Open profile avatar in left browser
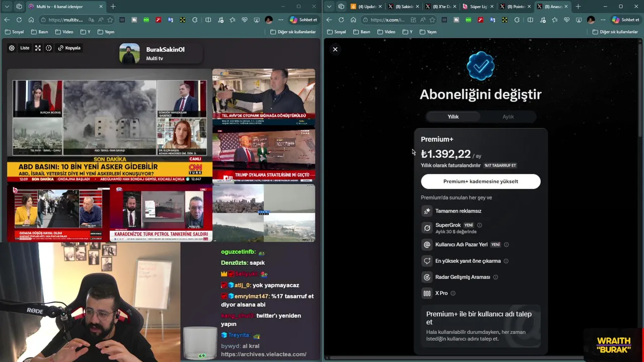The height and width of the screenshot is (362, 644). tap(269, 20)
